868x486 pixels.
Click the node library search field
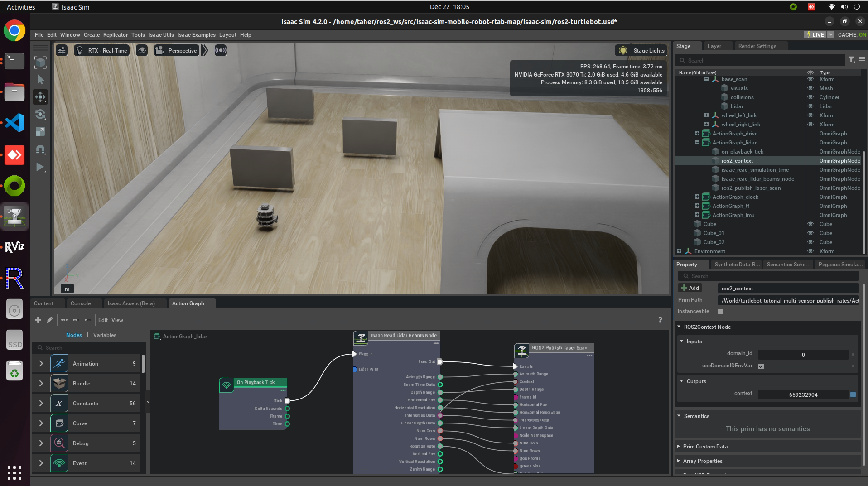[x=88, y=347]
